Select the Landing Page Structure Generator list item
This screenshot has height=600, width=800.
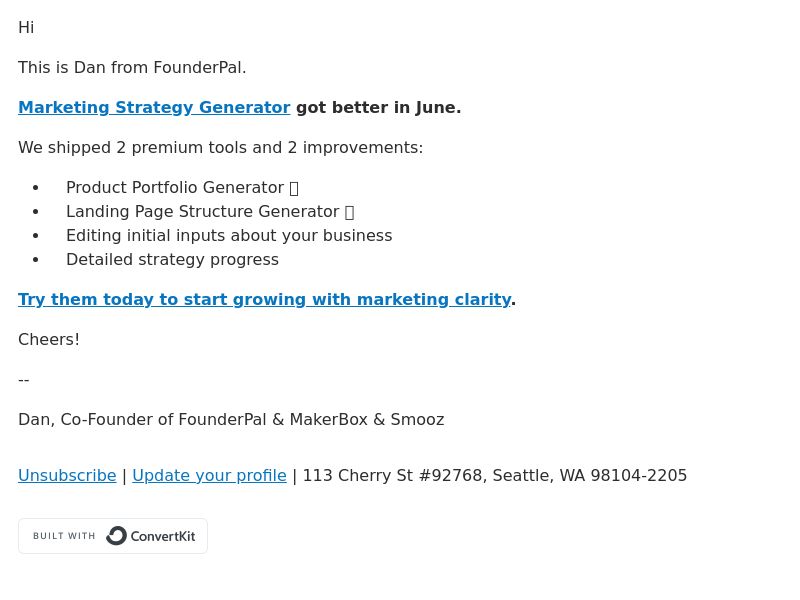click(x=210, y=212)
